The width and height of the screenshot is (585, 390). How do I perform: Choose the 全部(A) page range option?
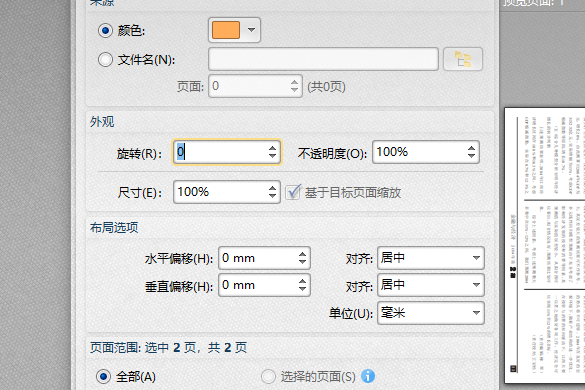pyautogui.click(x=103, y=376)
